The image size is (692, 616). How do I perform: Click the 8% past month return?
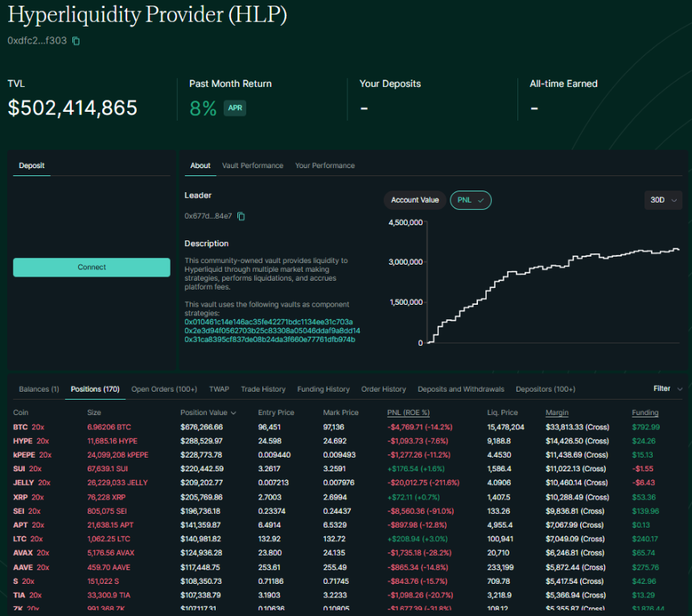(x=203, y=109)
